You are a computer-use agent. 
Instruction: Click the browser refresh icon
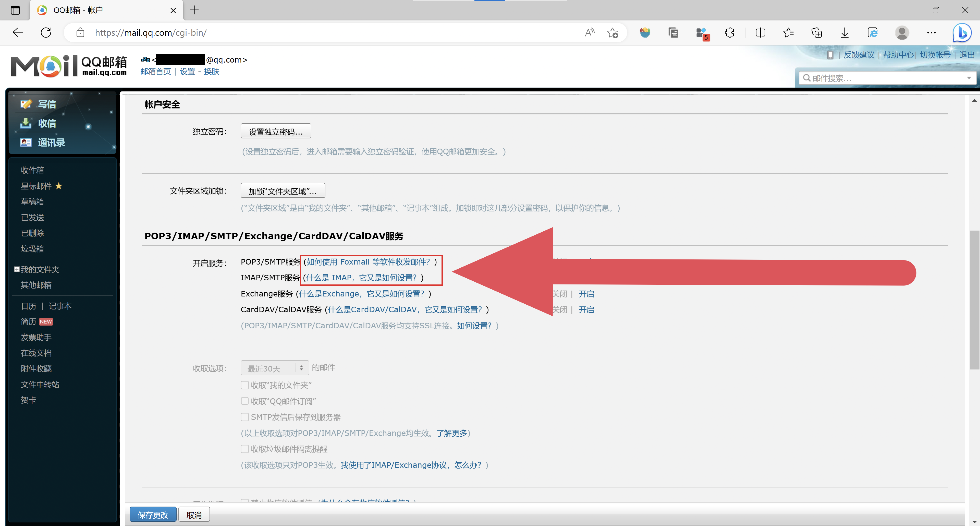click(x=46, y=33)
